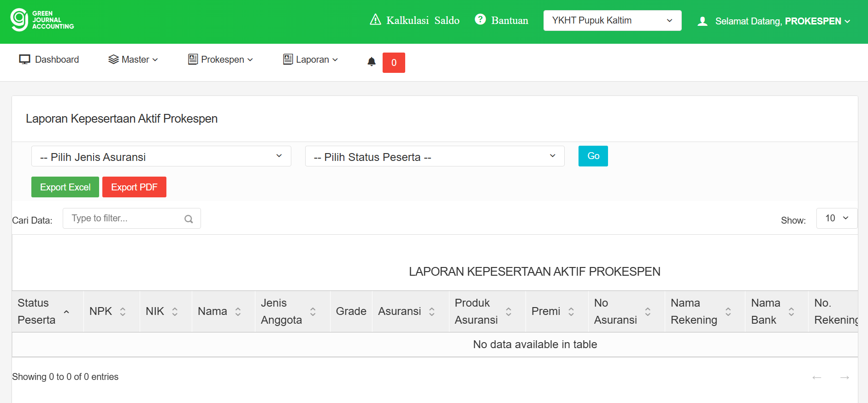Click the Green Journal Accounting logo
This screenshot has height=403, width=868.
coord(42,20)
